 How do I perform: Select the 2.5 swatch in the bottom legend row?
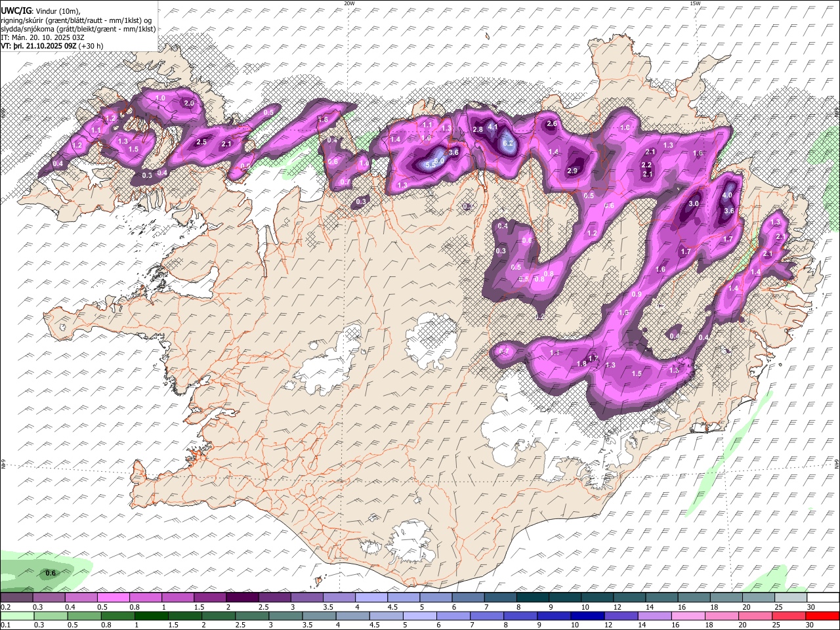click(x=252, y=616)
